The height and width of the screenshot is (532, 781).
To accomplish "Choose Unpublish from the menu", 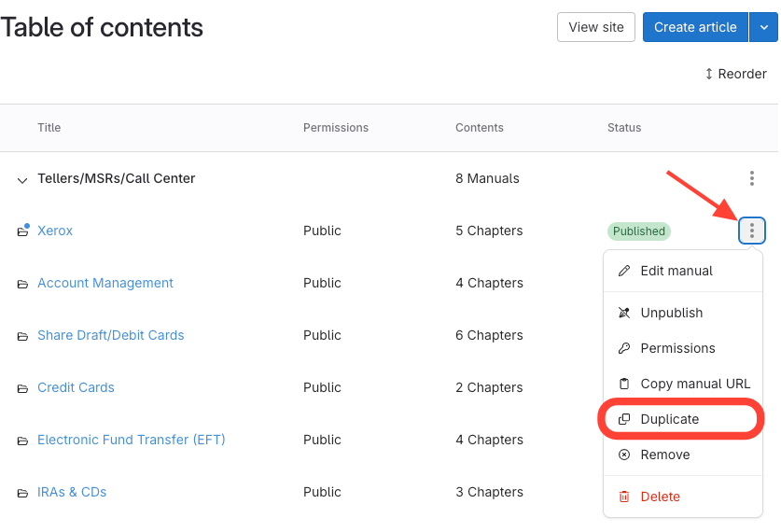I will point(671,313).
